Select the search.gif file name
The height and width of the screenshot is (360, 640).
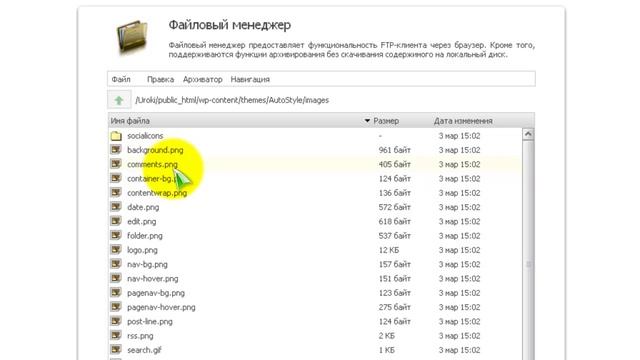[x=144, y=350]
